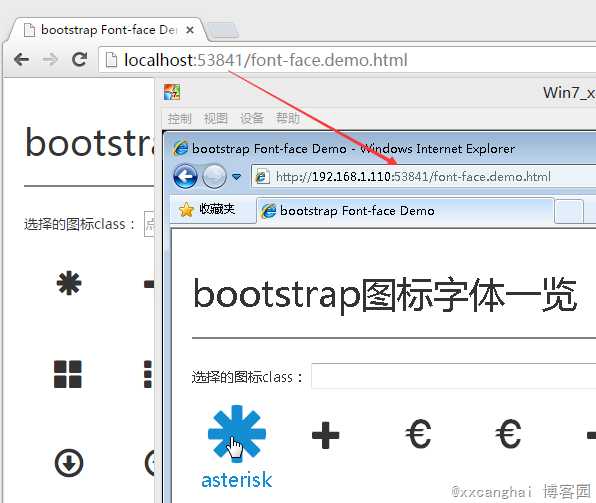Click the localhost address bar in Chrome
The image size is (596, 503).
point(347,60)
